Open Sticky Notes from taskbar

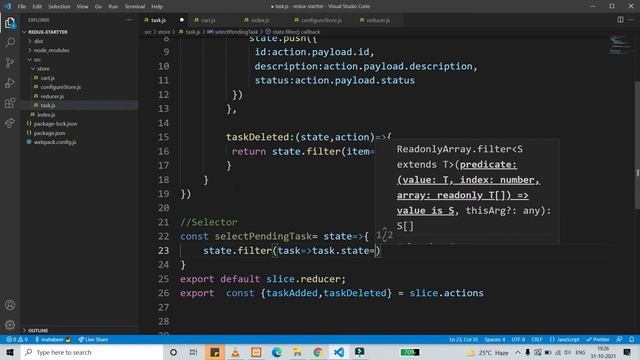tap(215, 352)
